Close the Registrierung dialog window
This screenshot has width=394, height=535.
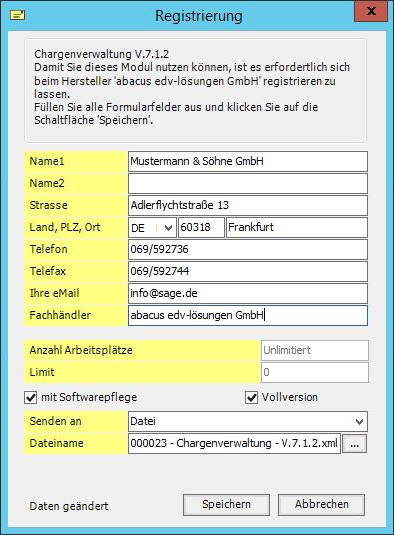371,12
